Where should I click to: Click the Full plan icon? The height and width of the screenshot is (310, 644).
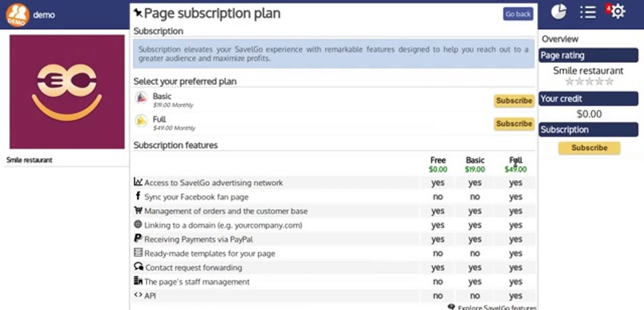142,121
